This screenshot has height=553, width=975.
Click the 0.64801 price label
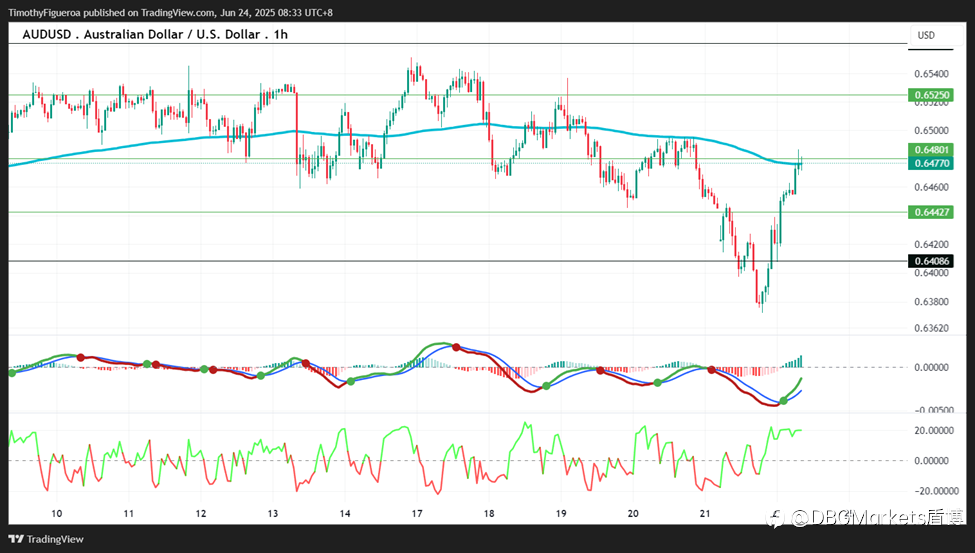coord(931,149)
